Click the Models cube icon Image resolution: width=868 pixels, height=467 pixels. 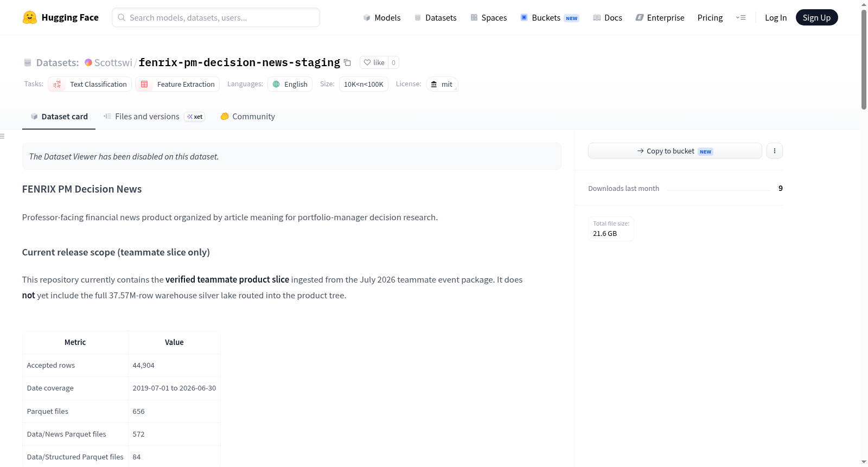(367, 17)
